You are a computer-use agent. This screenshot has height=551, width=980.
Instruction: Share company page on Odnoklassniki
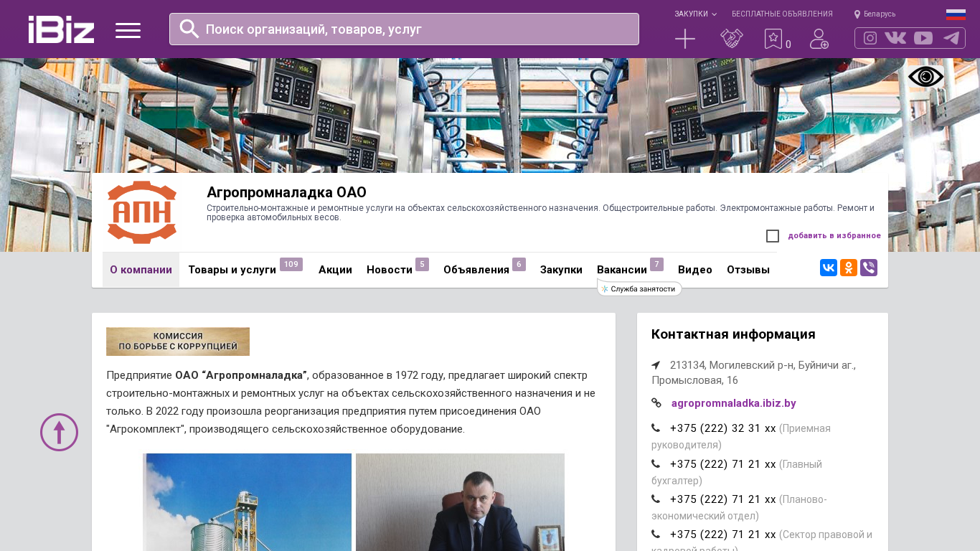tap(849, 268)
